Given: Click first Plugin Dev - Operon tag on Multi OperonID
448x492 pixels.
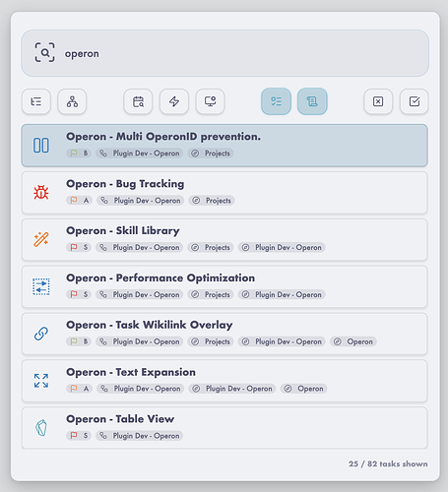Looking at the screenshot, I should pos(140,154).
